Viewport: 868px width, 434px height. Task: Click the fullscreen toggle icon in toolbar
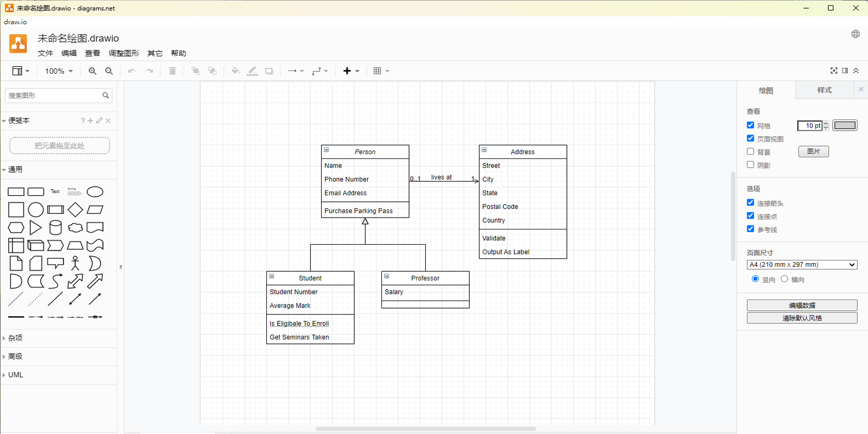pyautogui.click(x=834, y=71)
